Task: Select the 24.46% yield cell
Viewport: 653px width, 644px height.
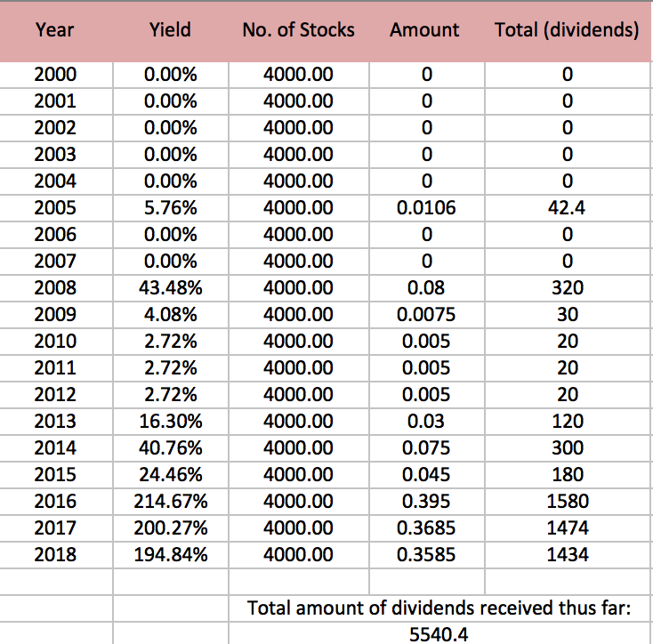Action: click(171, 475)
